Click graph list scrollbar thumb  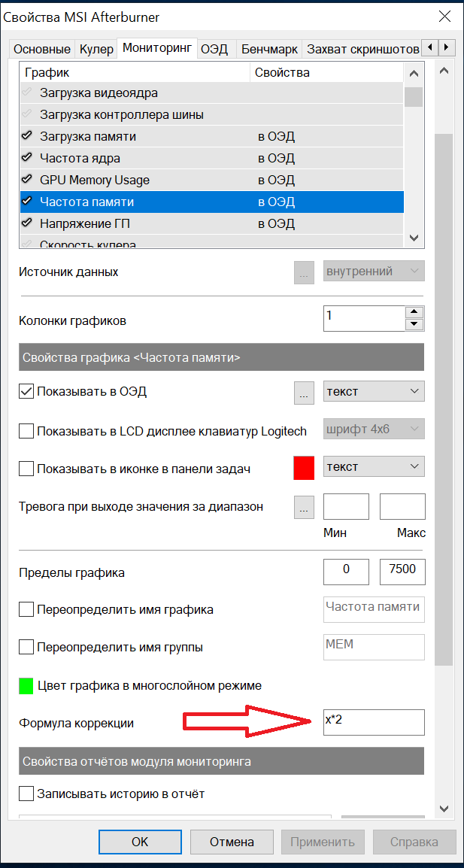pyautogui.click(x=414, y=96)
